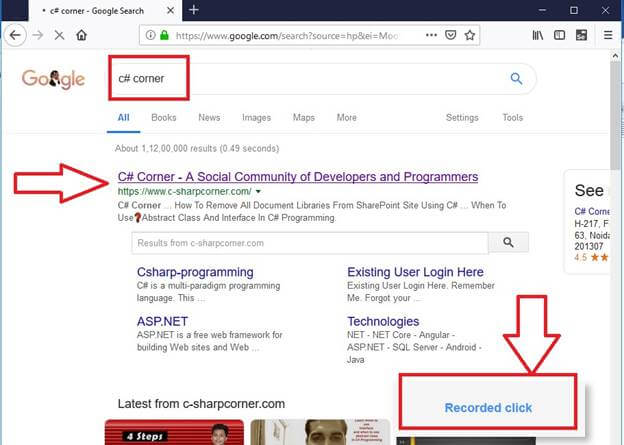Click the 'About 1,12,00,000 results' text
The height and width of the screenshot is (445, 624).
197,148
